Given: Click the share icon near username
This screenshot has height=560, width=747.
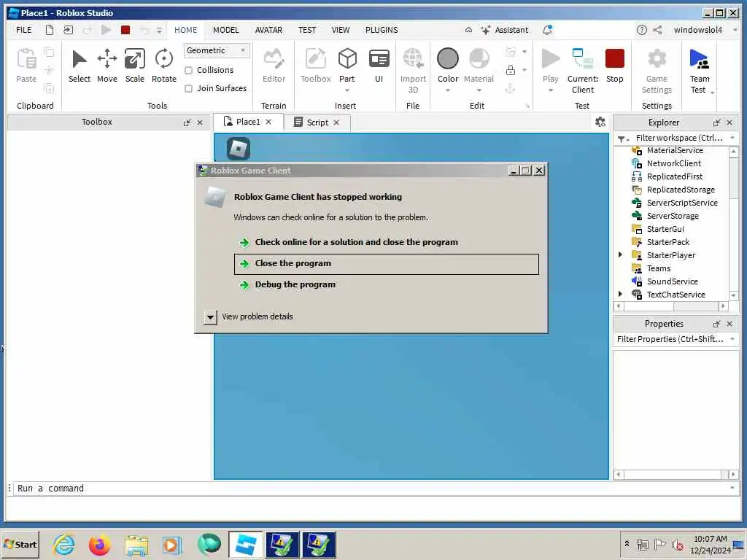Looking at the screenshot, I should (x=657, y=30).
